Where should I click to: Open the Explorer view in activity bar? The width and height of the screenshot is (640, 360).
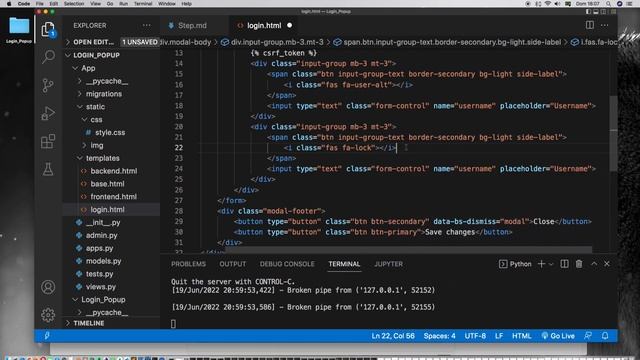pyautogui.click(x=48, y=29)
